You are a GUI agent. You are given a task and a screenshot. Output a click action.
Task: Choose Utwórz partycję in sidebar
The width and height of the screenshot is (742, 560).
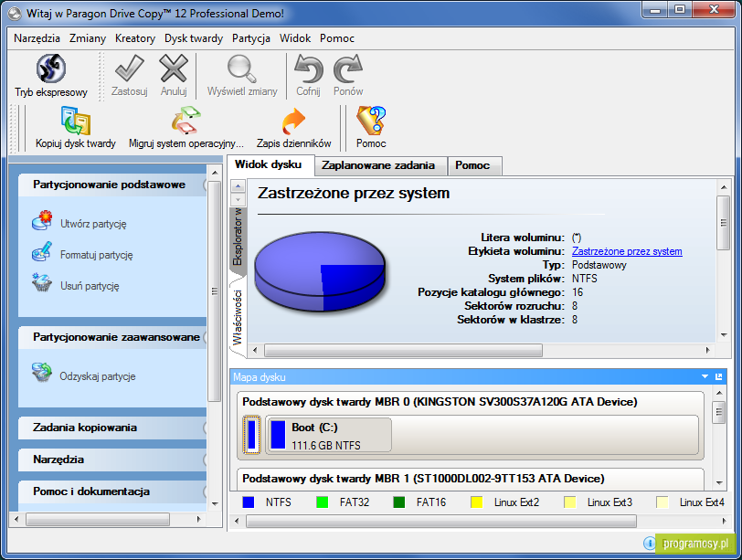point(79,222)
